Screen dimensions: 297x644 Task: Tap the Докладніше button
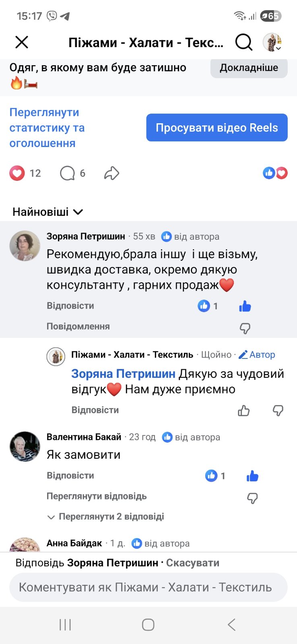(249, 68)
